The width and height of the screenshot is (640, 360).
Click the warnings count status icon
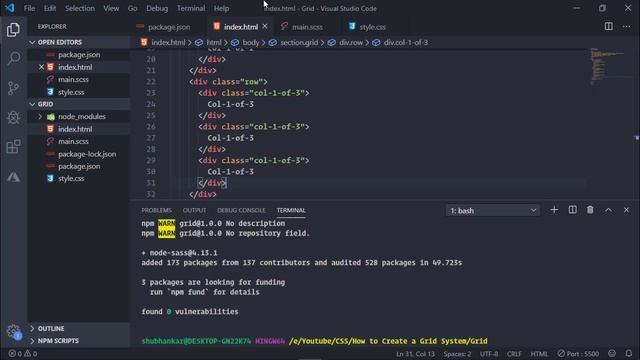(x=31, y=353)
